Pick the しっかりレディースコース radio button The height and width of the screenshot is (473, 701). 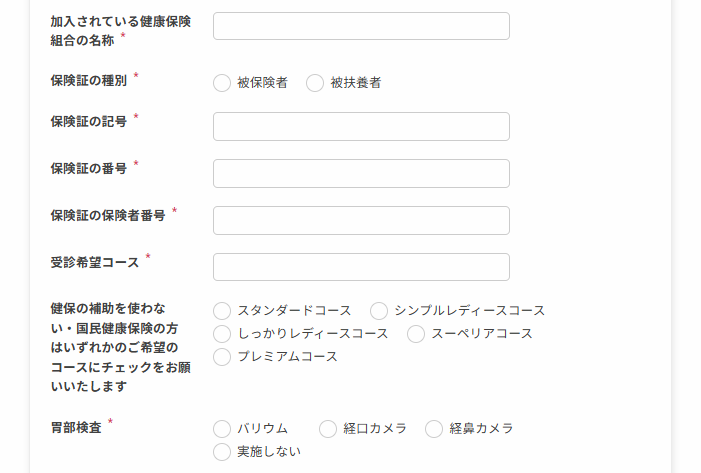[222, 334]
